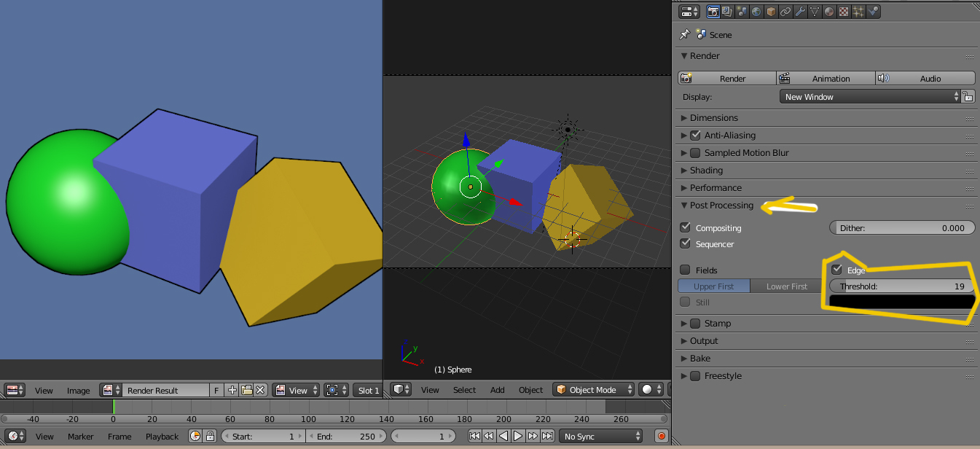
Task: Uncheck the Compositing option
Action: [x=685, y=227]
